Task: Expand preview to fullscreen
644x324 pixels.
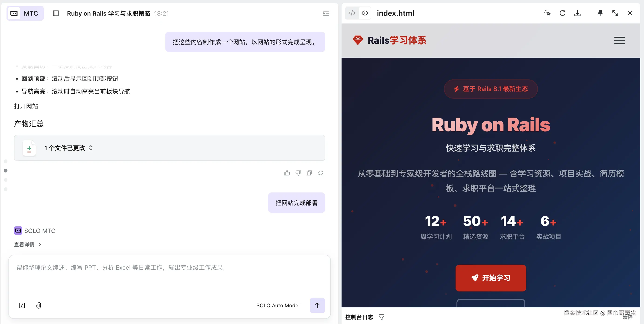Action: pyautogui.click(x=615, y=13)
